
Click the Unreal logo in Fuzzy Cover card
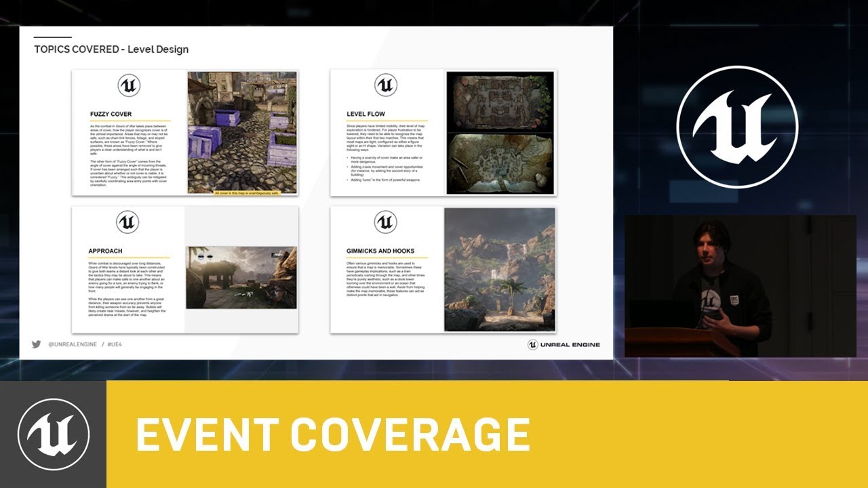[129, 85]
